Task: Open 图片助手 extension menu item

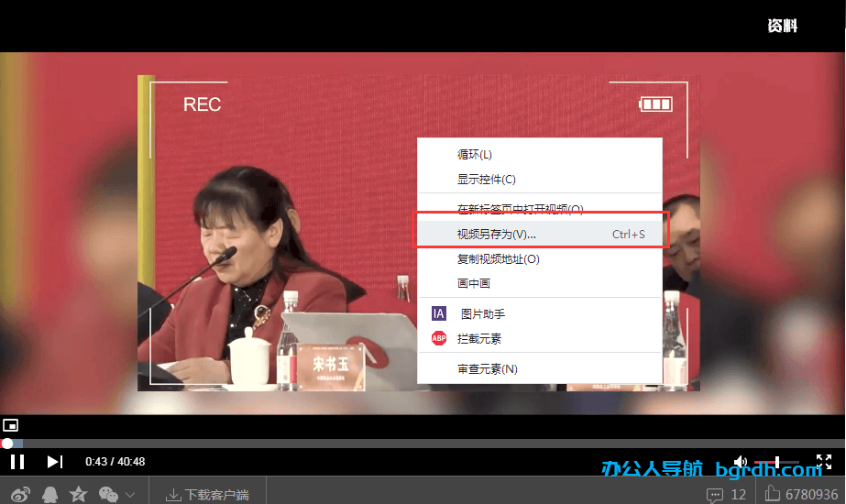Action: (x=482, y=314)
